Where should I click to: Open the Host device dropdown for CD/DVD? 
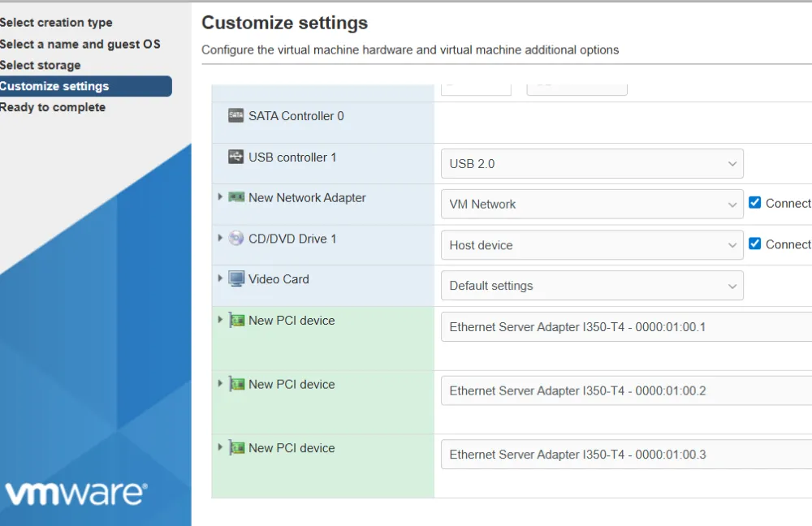592,245
